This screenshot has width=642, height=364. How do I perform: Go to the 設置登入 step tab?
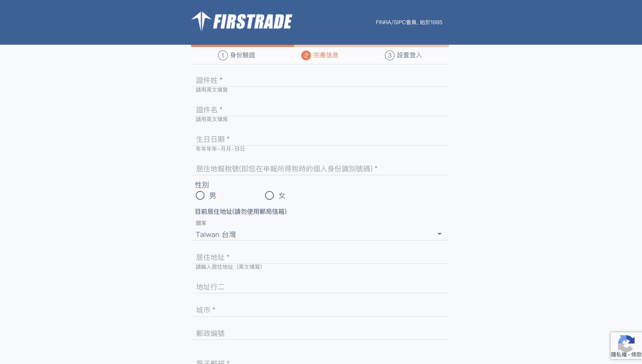pyautogui.click(x=403, y=55)
